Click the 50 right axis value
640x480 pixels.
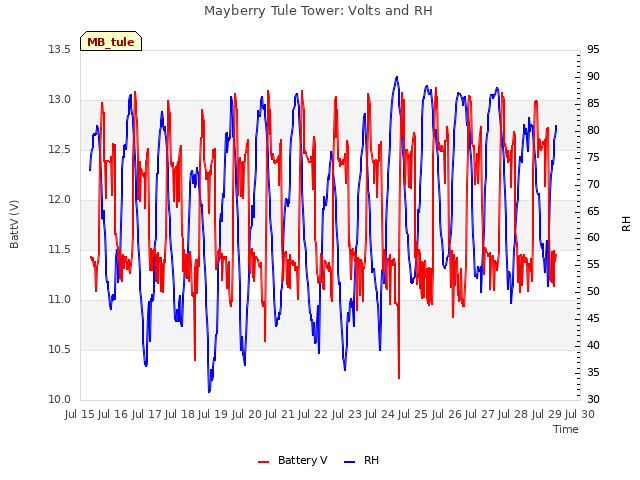pyautogui.click(x=593, y=292)
